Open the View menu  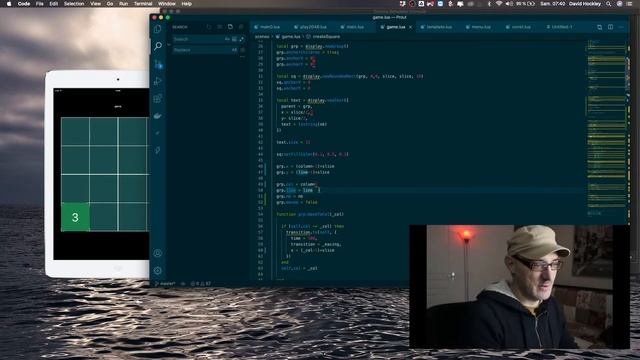(x=96, y=4)
